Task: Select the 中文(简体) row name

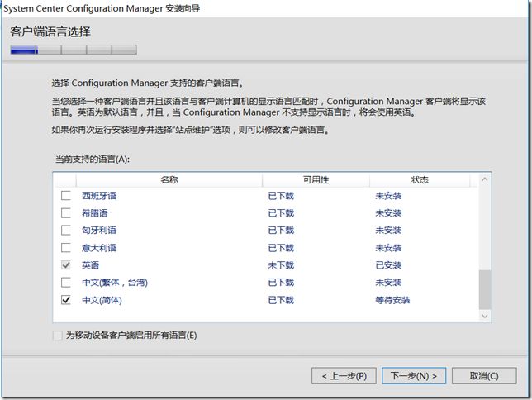Action: tap(102, 300)
